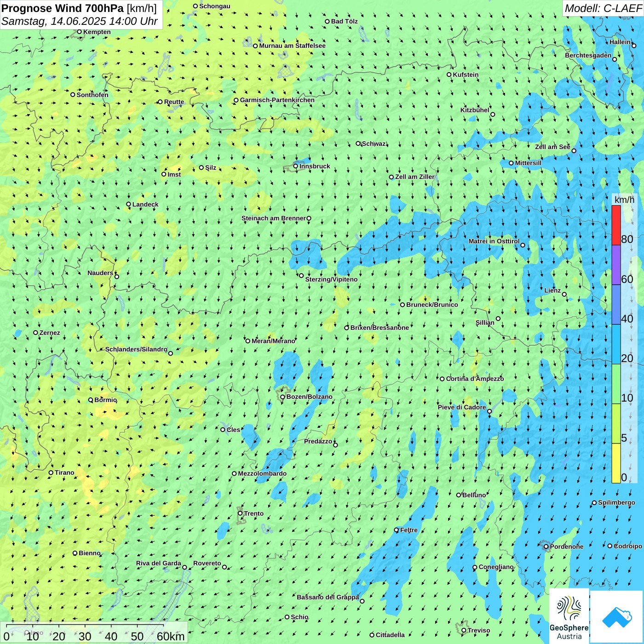
Task: Click the Tirano location dot
Action: (x=51, y=472)
